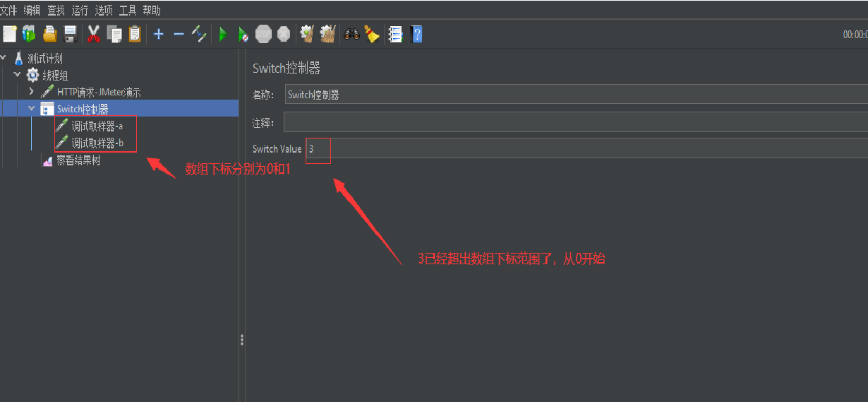Open the Templates toolbar icon
Image resolution: width=868 pixels, height=402 pixels.
pos(29,34)
